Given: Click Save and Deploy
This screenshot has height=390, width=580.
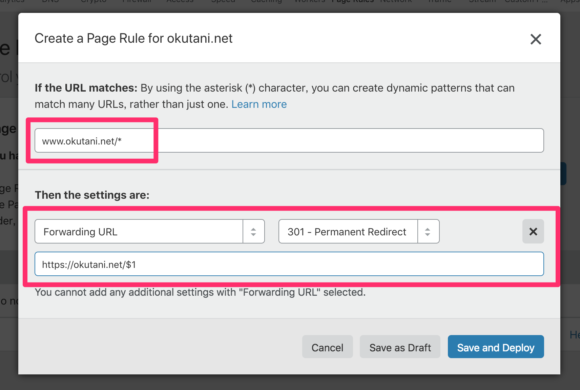Looking at the screenshot, I should (496, 347).
